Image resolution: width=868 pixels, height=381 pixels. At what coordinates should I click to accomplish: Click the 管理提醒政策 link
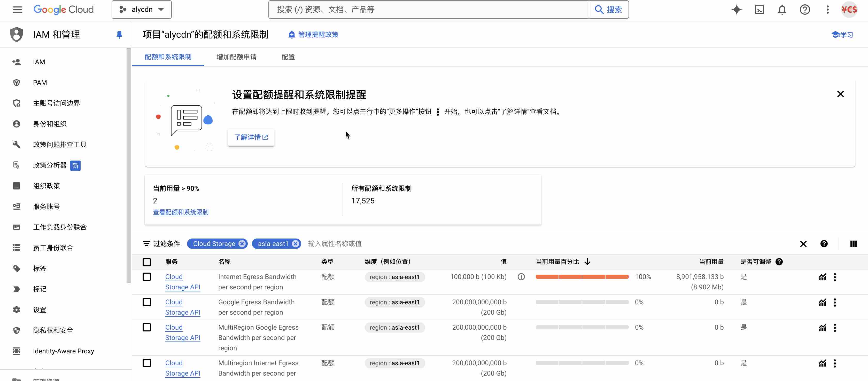click(313, 35)
